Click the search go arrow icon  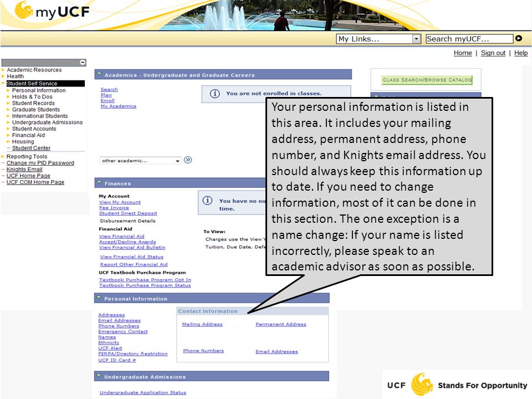click(519, 38)
